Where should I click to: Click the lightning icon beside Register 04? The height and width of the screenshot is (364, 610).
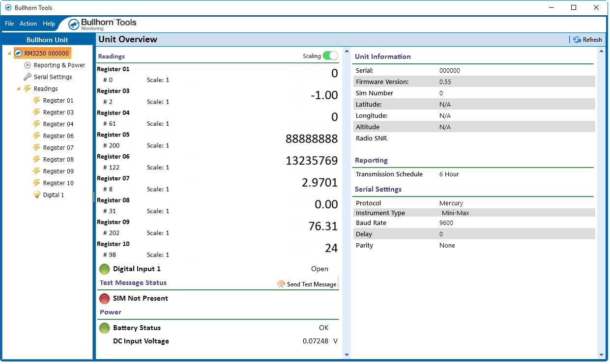pos(36,124)
